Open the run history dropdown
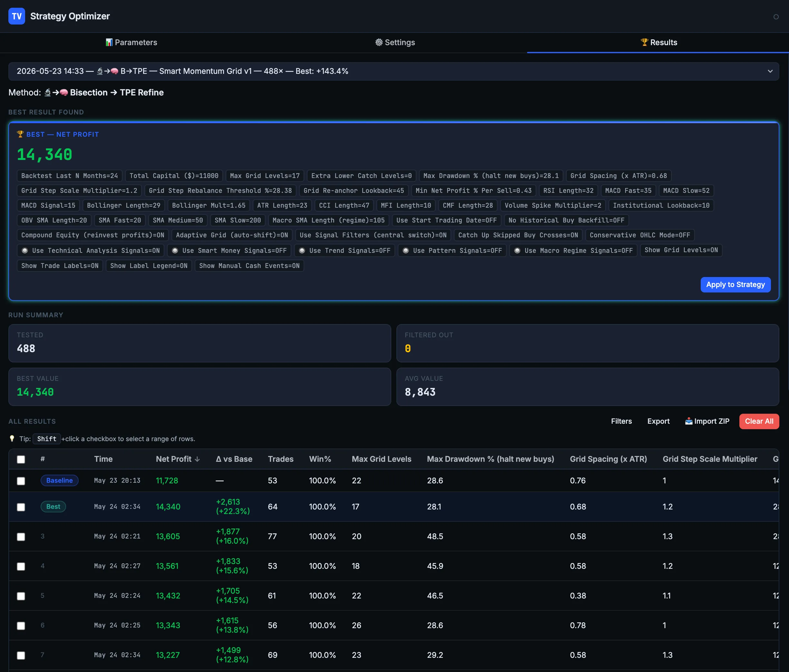This screenshot has height=672, width=789. [394, 71]
